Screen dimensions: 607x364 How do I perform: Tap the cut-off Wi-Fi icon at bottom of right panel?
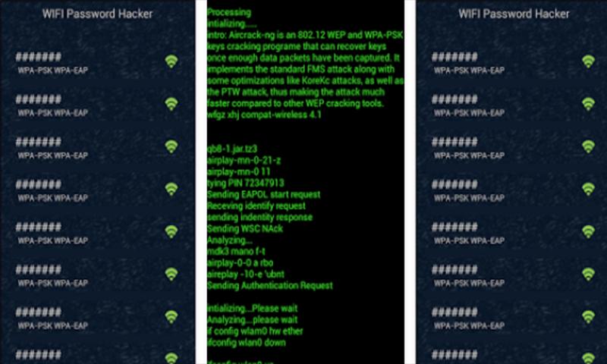click(588, 358)
